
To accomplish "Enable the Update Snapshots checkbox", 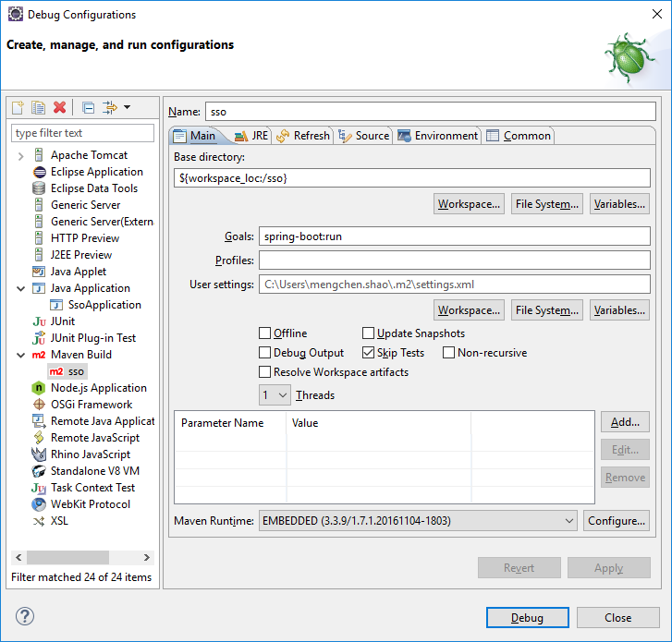I will tap(368, 333).
